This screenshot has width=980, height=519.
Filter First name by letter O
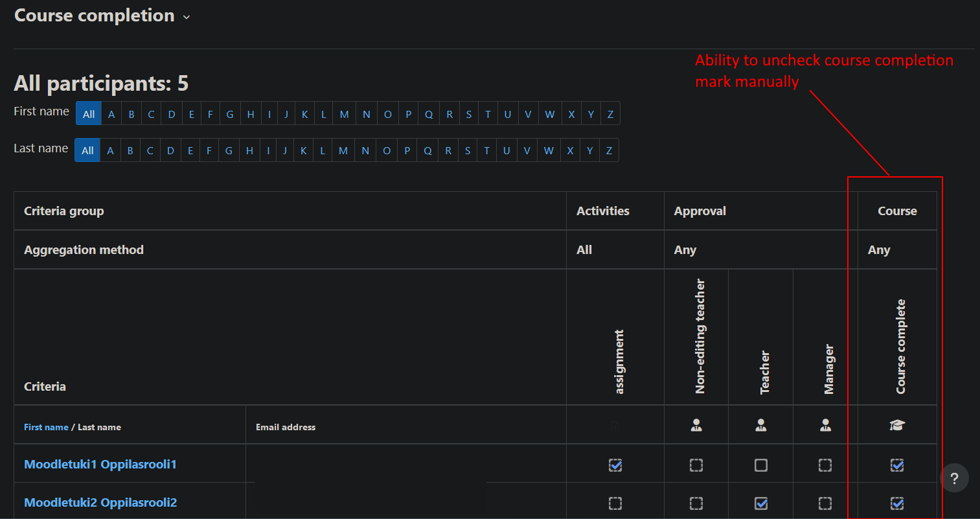pyautogui.click(x=388, y=113)
